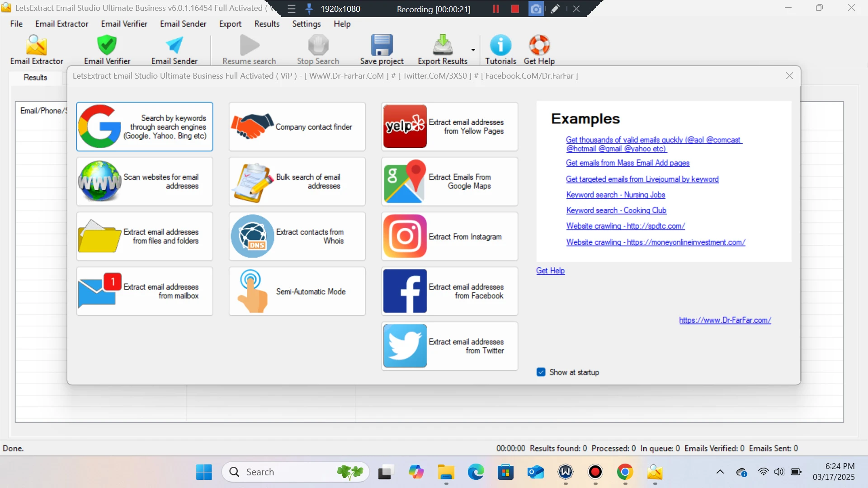Image resolution: width=868 pixels, height=488 pixels.
Task: Select Extract from Yellow Pages tile
Action: (x=449, y=127)
